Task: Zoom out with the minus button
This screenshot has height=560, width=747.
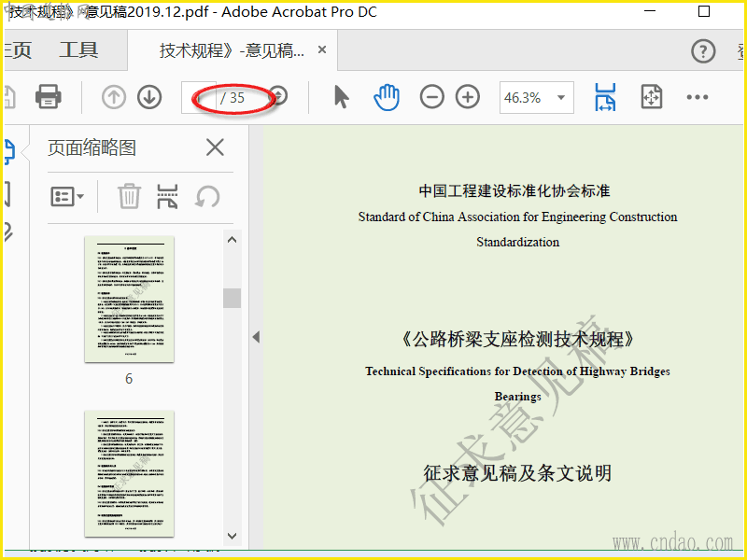Action: click(432, 97)
